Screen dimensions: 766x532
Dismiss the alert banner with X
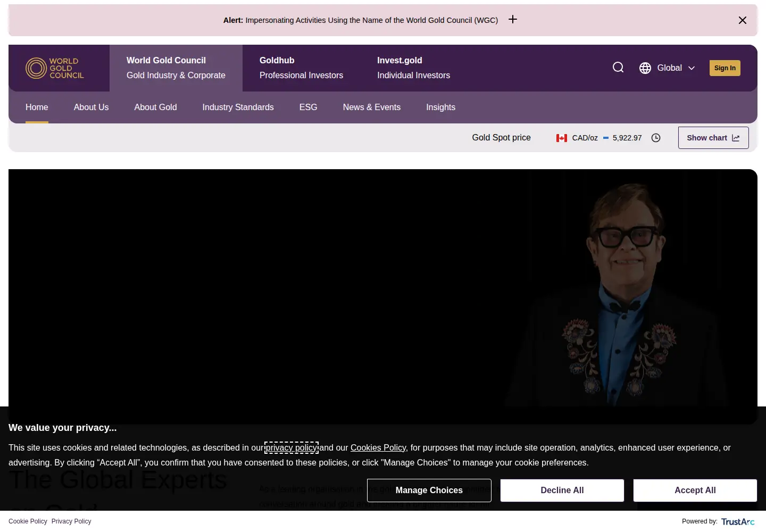click(743, 20)
